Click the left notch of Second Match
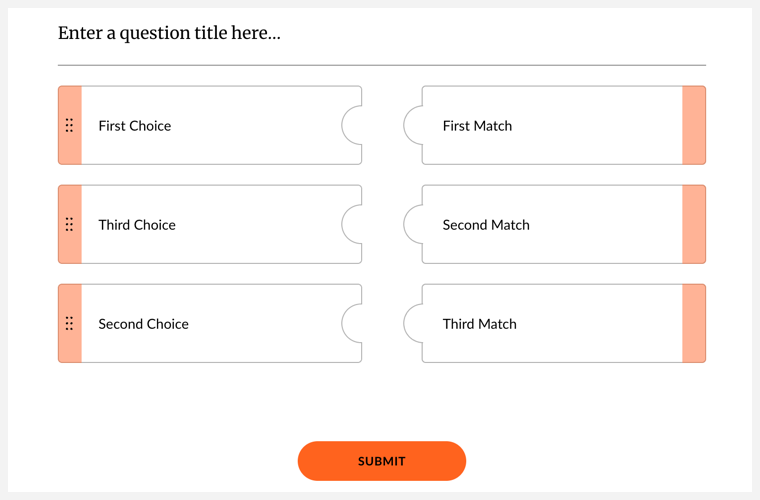The width and height of the screenshot is (760, 500). [x=413, y=225]
